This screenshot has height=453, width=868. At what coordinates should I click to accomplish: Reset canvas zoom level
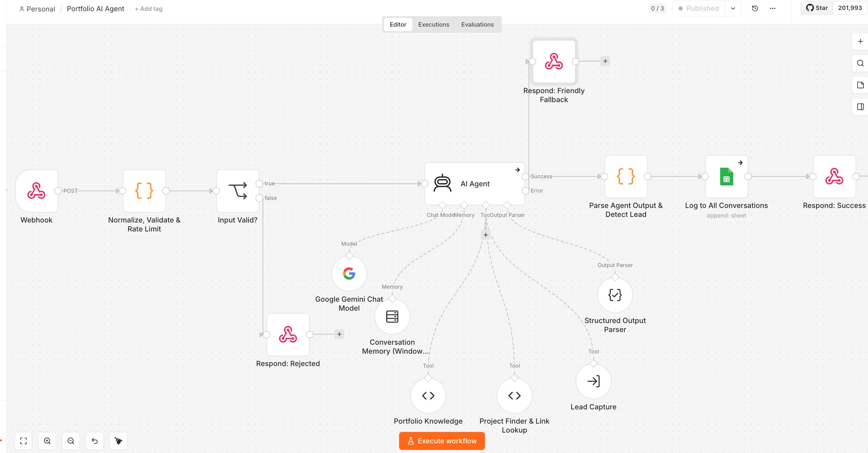coord(95,441)
